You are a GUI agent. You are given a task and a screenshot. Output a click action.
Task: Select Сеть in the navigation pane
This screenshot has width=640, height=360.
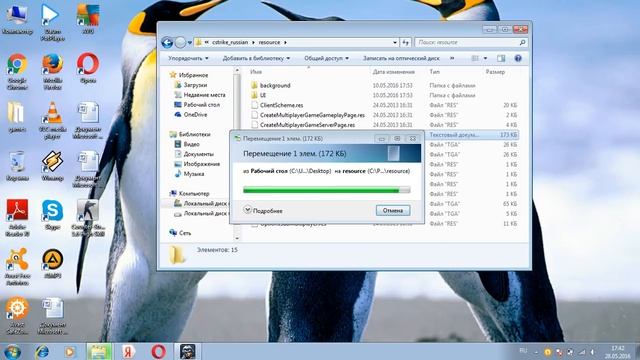(180, 233)
